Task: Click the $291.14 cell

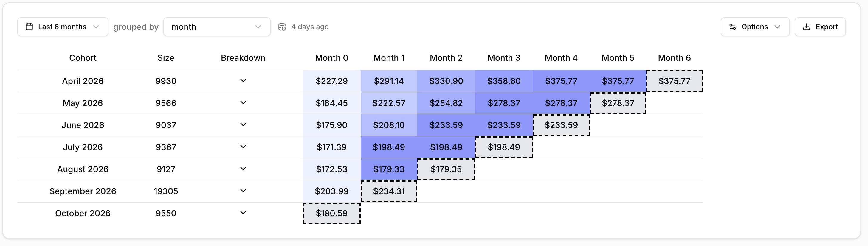Action: click(389, 81)
